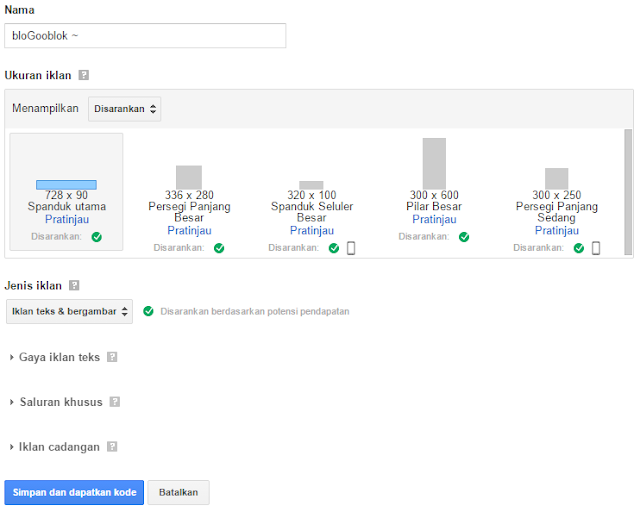Click Pratinjau link under Spanduk utama
The height and width of the screenshot is (512, 640).
point(67,219)
